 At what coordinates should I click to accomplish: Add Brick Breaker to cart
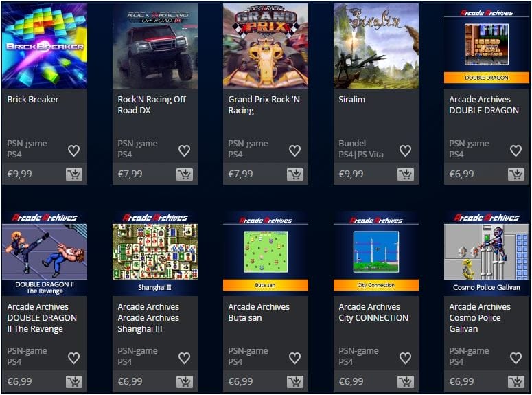point(74,174)
